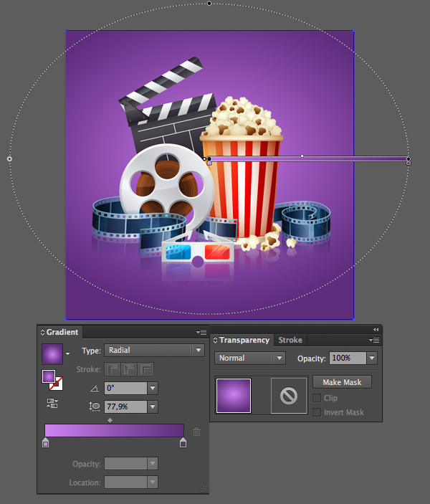Cycle Gradient panel display with title arrows
This screenshot has width=430, height=504.
42,332
